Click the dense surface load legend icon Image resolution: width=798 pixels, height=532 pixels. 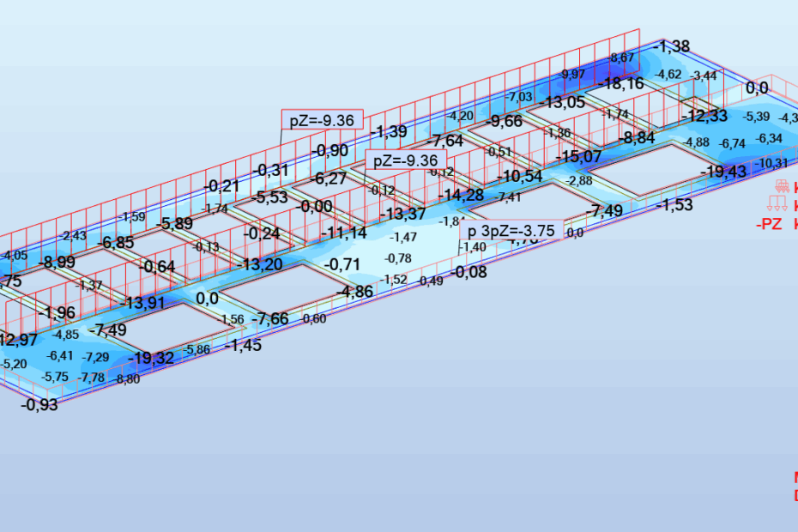pos(782,186)
